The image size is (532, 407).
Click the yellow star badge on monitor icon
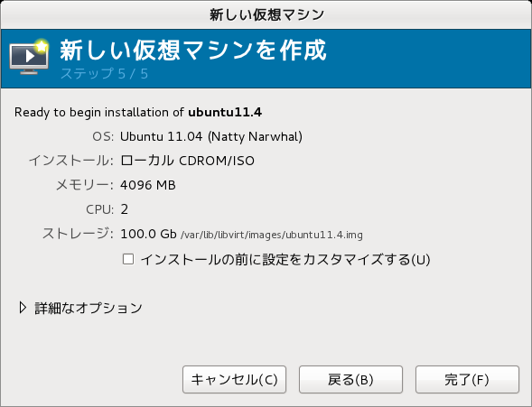pyautogui.click(x=42, y=46)
